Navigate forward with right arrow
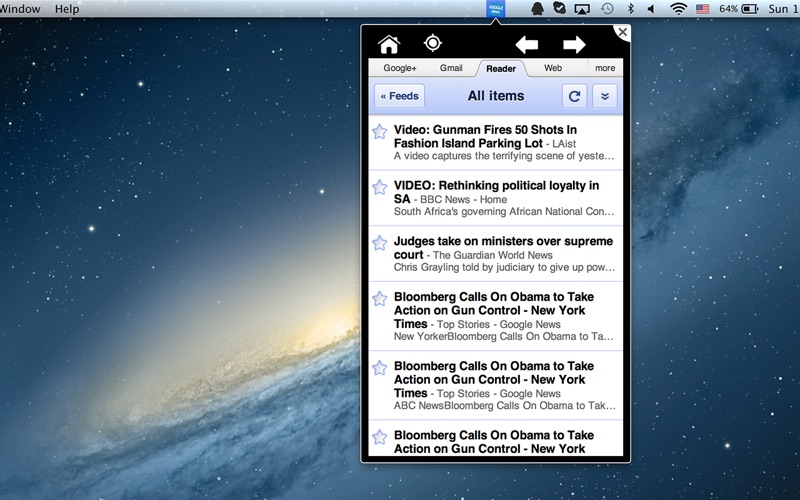The width and height of the screenshot is (800, 500). point(574,45)
